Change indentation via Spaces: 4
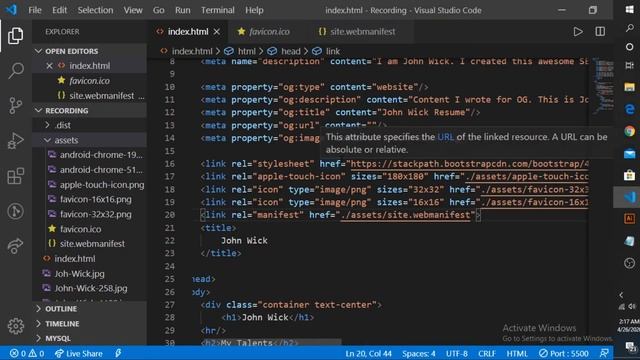The height and width of the screenshot is (360, 640). [419, 353]
